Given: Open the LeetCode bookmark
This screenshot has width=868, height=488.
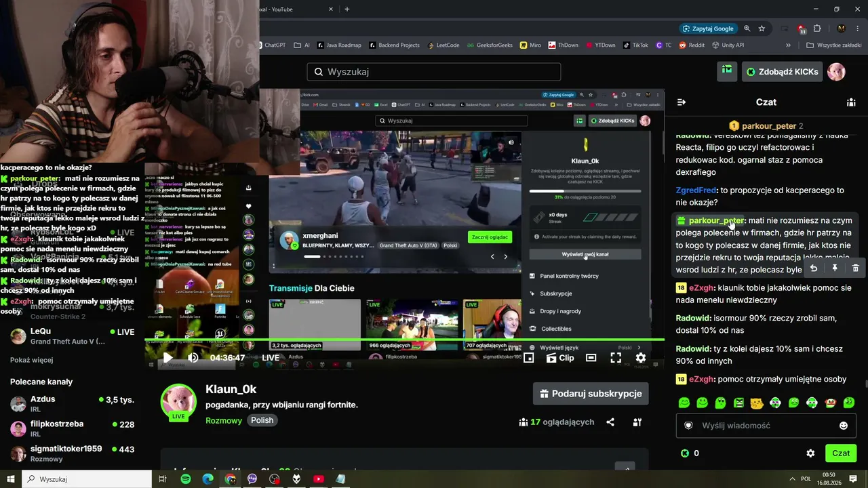Looking at the screenshot, I should (443, 45).
